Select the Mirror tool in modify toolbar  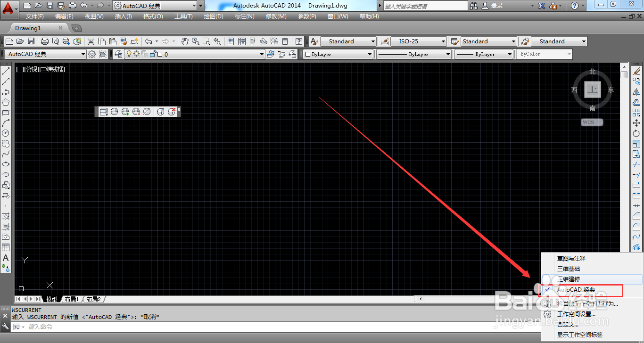636,92
